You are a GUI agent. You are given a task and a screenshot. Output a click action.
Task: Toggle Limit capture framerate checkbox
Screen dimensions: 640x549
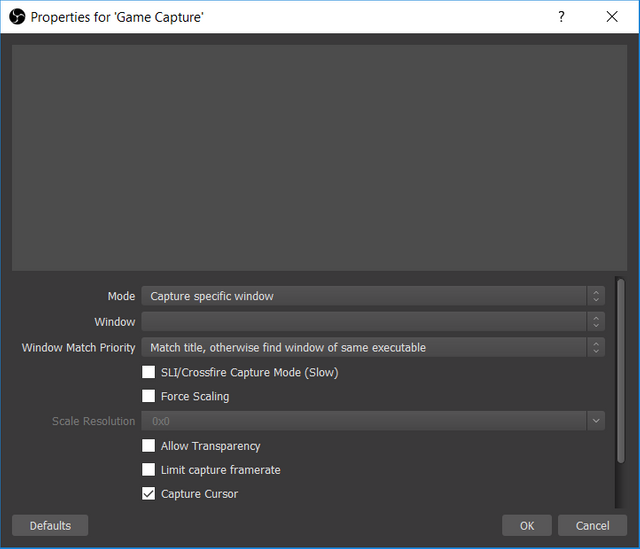149,470
